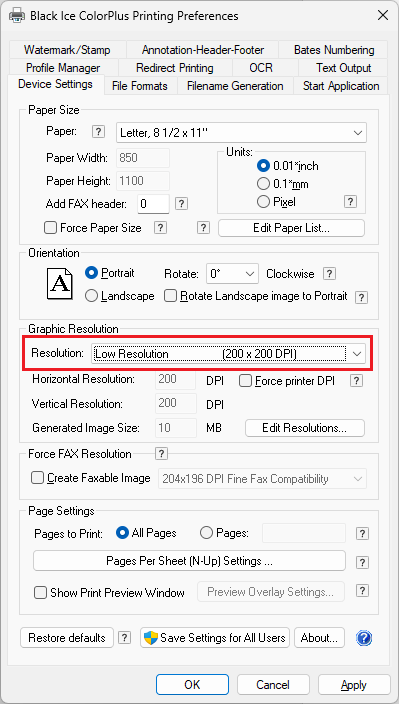Switch to Profile Manager tab

(63, 68)
